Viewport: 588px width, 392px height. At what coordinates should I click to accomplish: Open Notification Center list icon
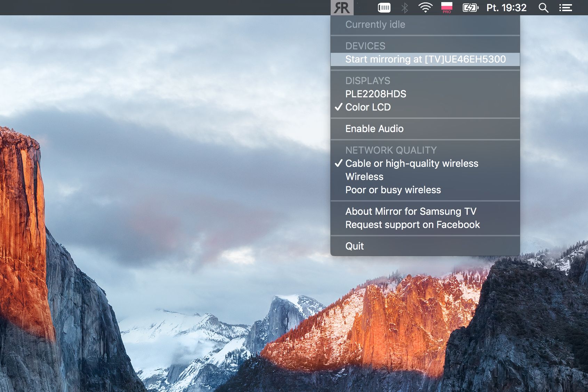tap(565, 8)
